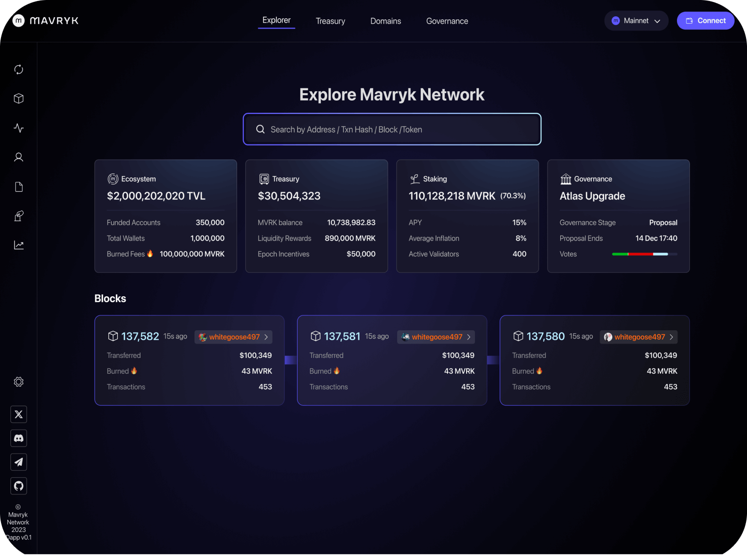
Task: Open the voting hand icon in sidebar
Action: tap(18, 215)
